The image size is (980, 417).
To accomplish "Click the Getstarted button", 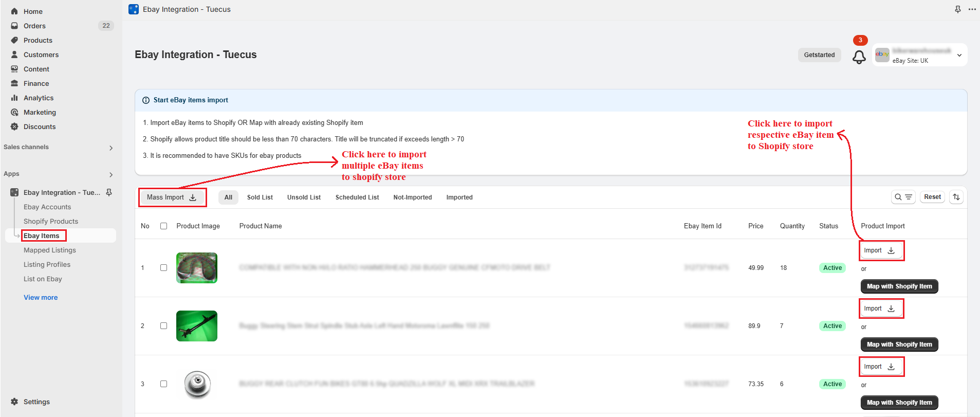I will click(x=819, y=55).
